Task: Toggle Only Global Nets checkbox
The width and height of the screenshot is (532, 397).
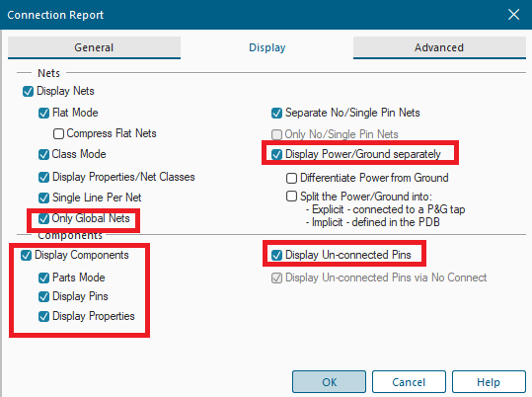Action: point(43,218)
